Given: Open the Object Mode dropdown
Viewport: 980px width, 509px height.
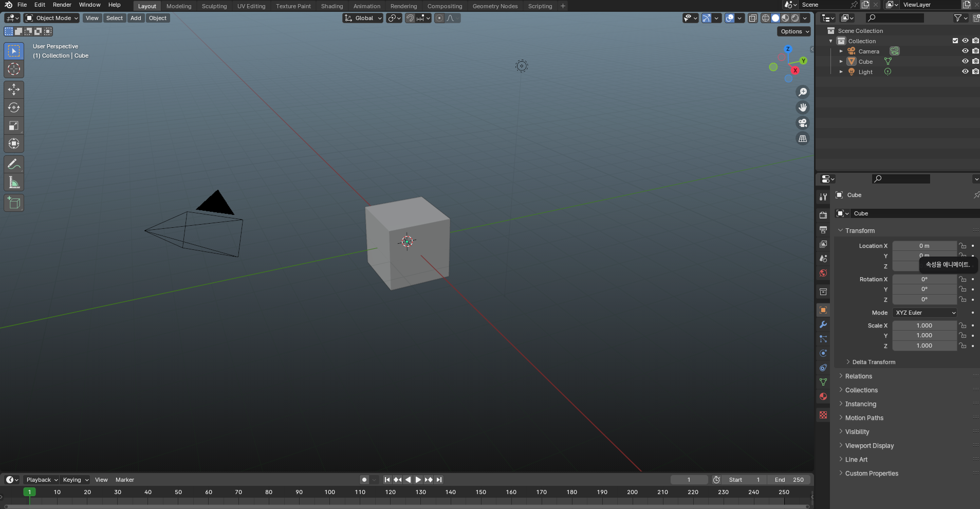Looking at the screenshot, I should click(52, 18).
